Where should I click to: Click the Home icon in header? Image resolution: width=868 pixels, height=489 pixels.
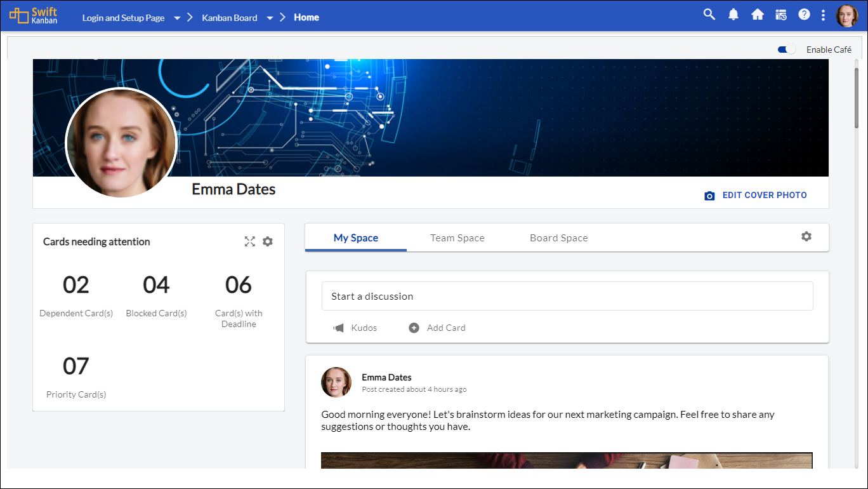click(x=757, y=15)
